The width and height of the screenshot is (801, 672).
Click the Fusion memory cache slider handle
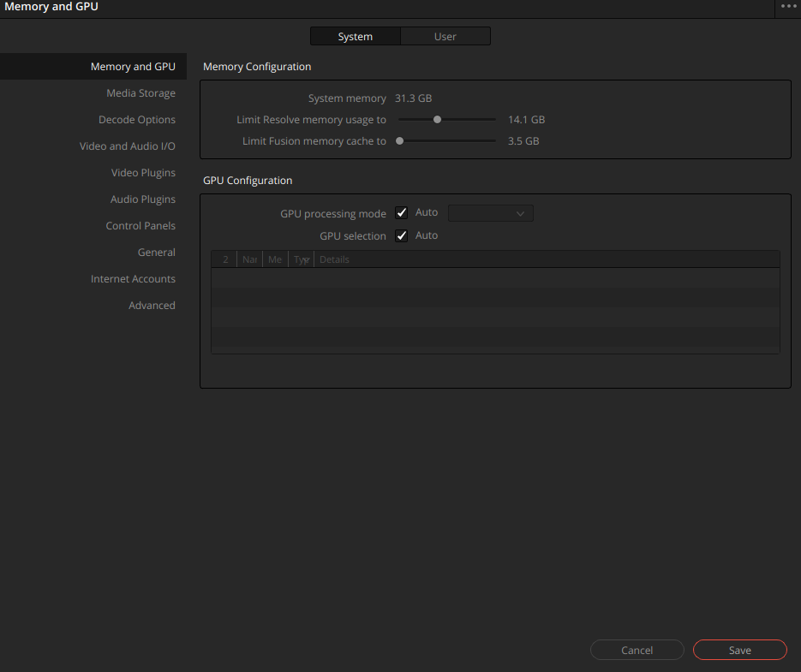tap(400, 141)
